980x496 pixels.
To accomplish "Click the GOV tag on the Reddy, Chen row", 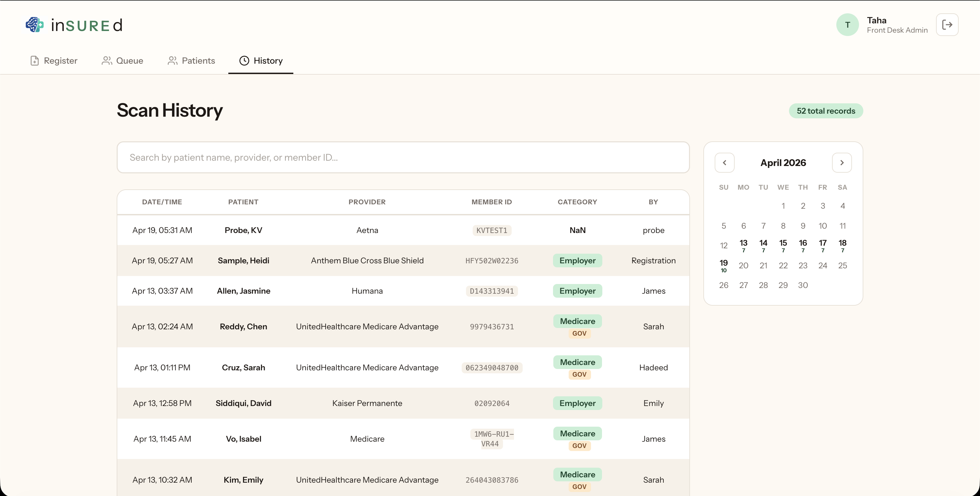I will coord(579,334).
